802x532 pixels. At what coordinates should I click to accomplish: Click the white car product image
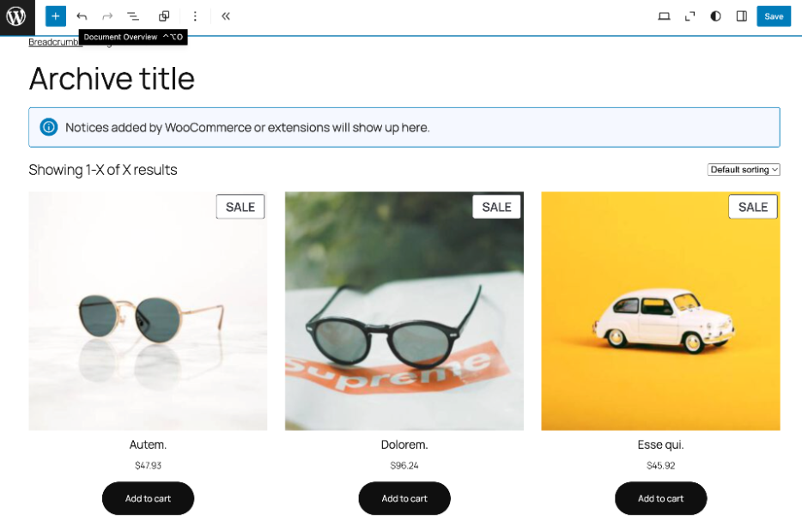coord(660,311)
